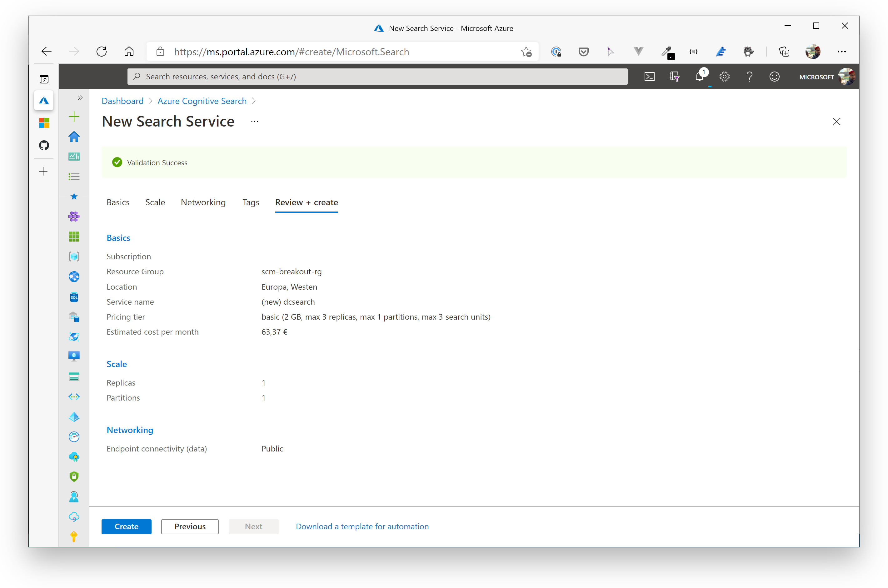Image resolution: width=888 pixels, height=588 pixels.
Task: Expand the collapsed sidebar with the chevron
Action: pyautogui.click(x=80, y=97)
